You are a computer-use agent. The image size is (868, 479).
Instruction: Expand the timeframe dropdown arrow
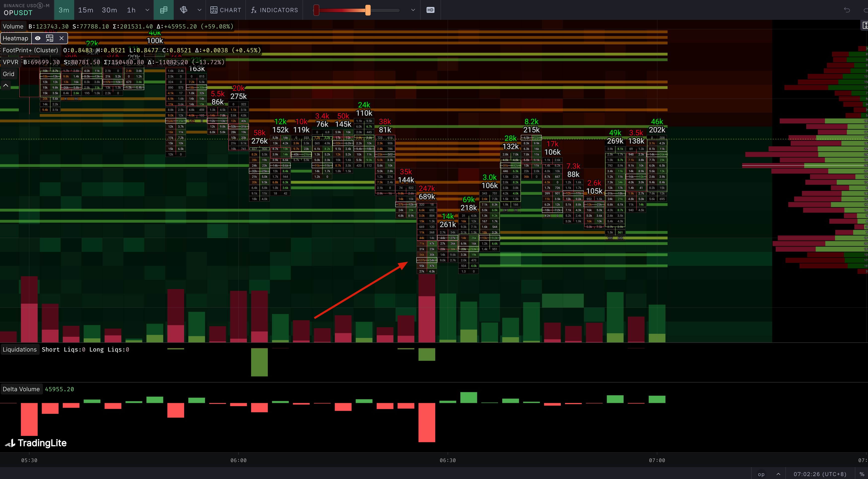point(147,10)
